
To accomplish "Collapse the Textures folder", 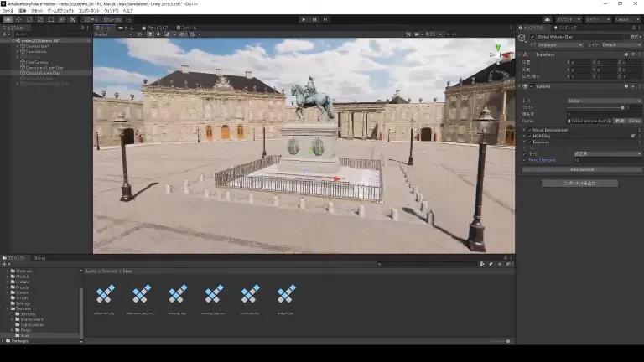I will pyautogui.click(x=8, y=308).
